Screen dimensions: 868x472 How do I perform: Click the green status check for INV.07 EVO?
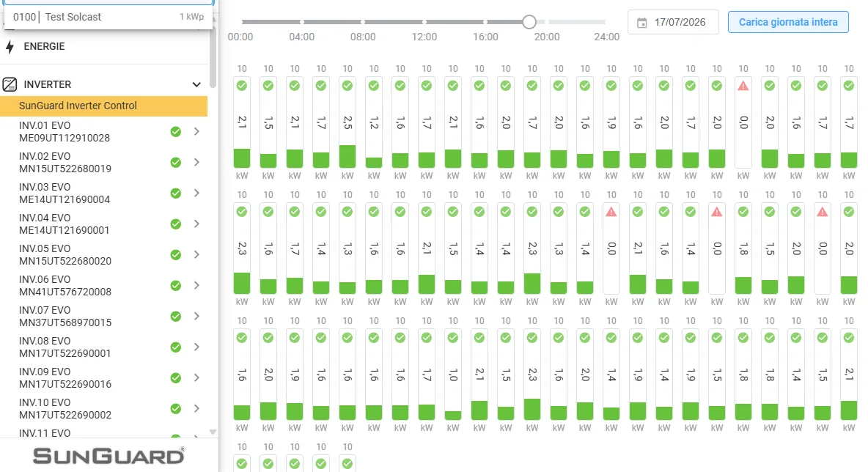click(x=175, y=317)
